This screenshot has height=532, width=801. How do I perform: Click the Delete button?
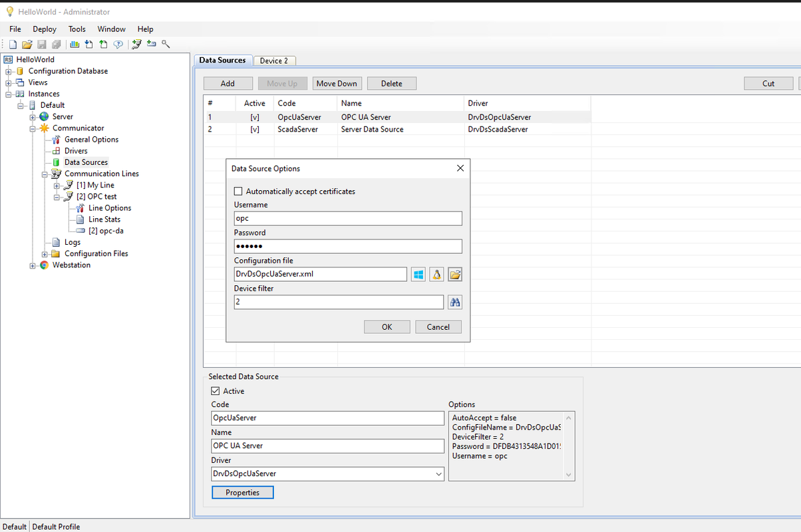392,83
